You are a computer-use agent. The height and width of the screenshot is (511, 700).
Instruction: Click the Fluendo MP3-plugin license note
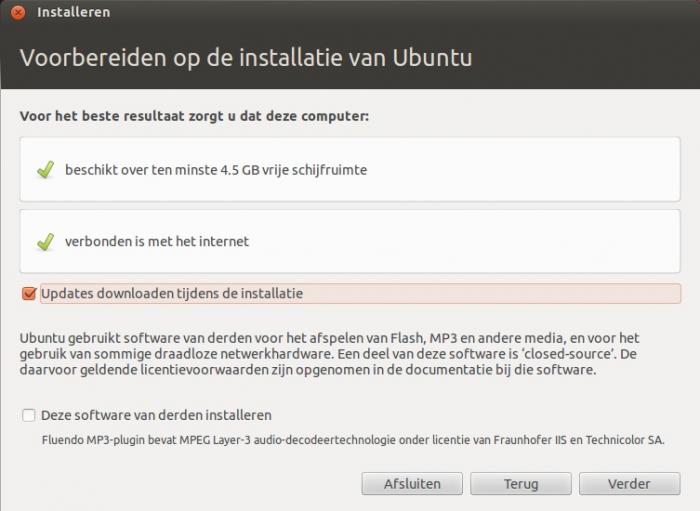(x=353, y=440)
